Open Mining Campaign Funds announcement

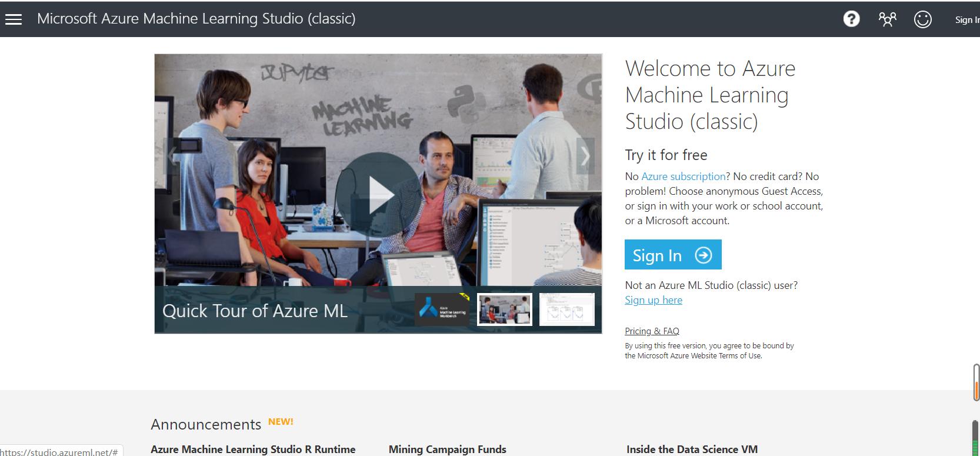tap(447, 450)
